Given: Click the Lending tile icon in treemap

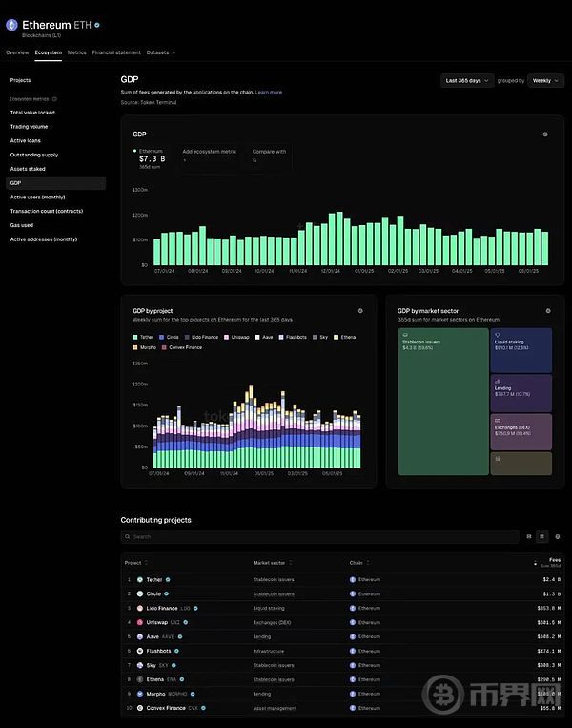Looking at the screenshot, I should pyautogui.click(x=498, y=382).
